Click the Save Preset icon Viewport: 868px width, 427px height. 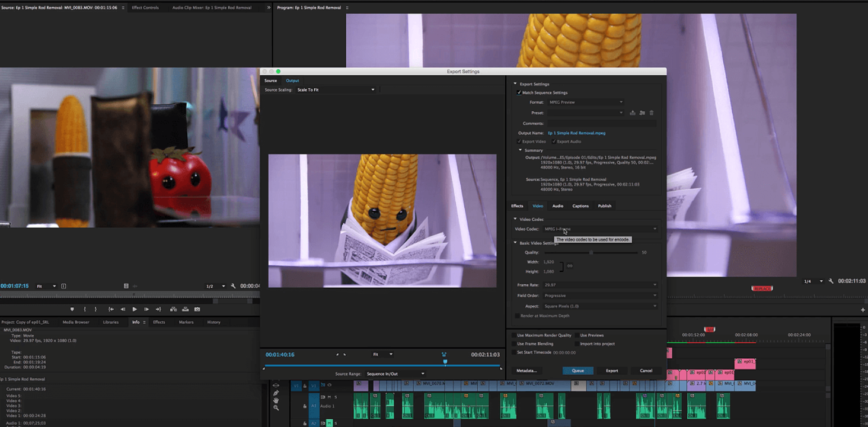click(633, 113)
